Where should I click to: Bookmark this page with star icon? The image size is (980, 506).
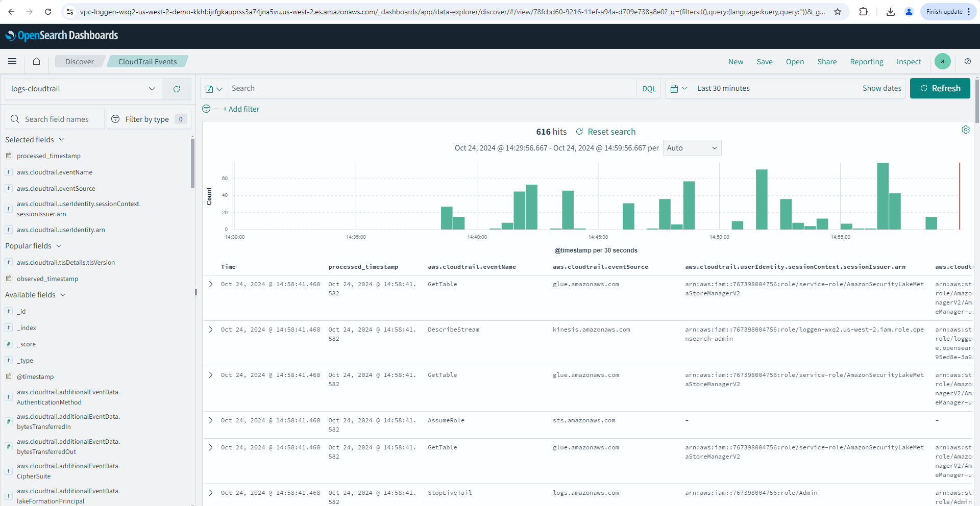point(838,12)
